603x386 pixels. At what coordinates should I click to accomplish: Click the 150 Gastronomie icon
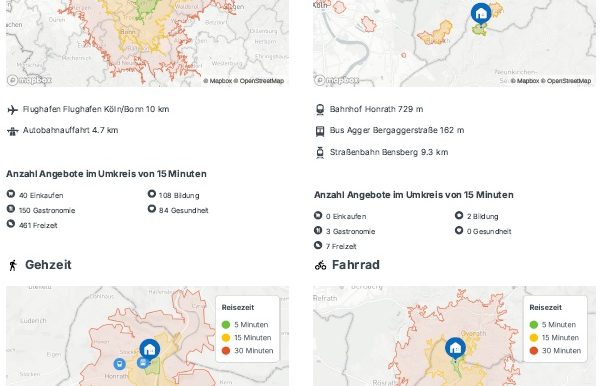point(11,209)
